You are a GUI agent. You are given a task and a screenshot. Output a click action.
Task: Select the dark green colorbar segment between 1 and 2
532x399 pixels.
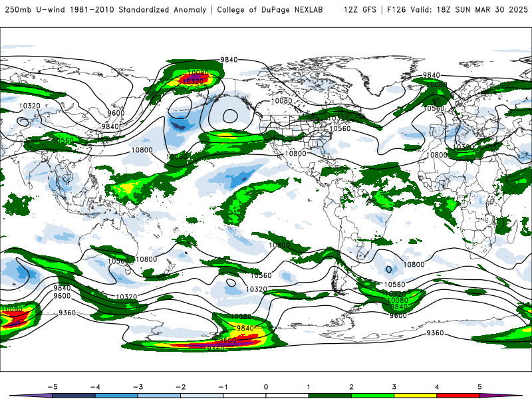click(330, 396)
